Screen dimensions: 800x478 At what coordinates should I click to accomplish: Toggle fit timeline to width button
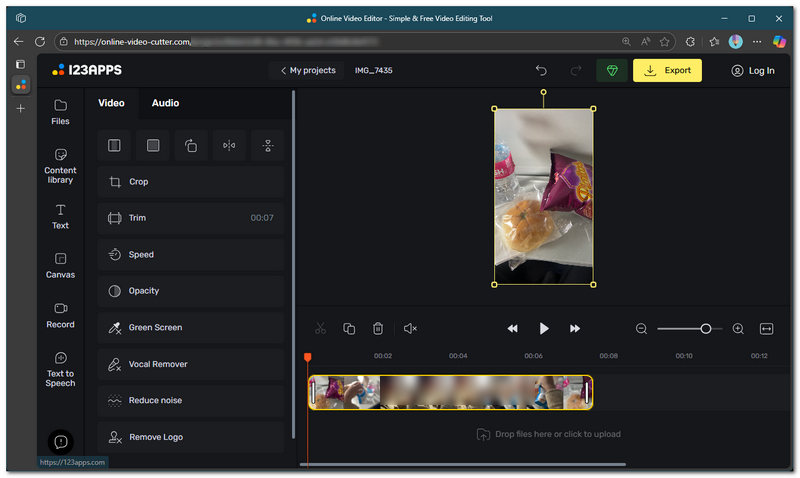pos(767,328)
